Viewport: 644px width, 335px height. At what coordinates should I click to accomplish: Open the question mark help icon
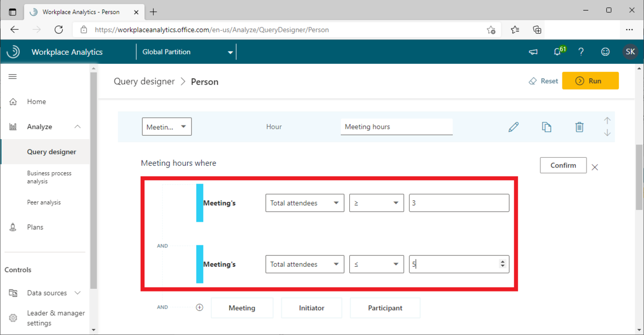pos(581,52)
